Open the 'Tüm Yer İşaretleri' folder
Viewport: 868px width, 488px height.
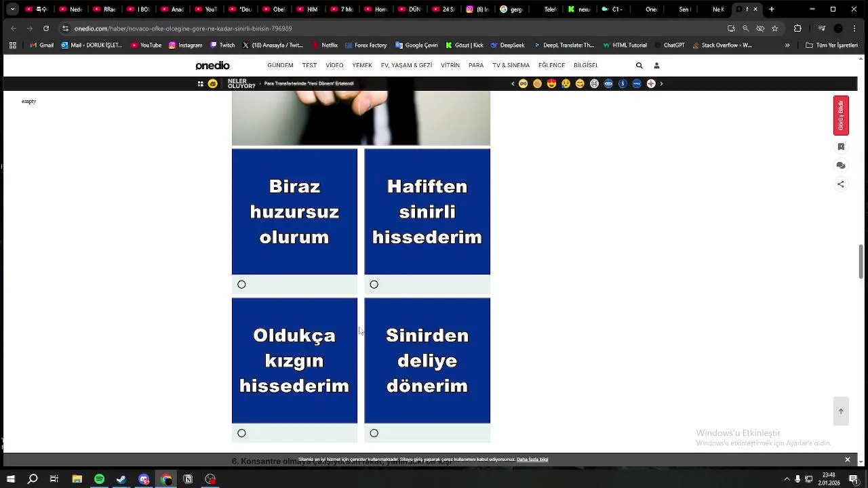tap(831, 45)
